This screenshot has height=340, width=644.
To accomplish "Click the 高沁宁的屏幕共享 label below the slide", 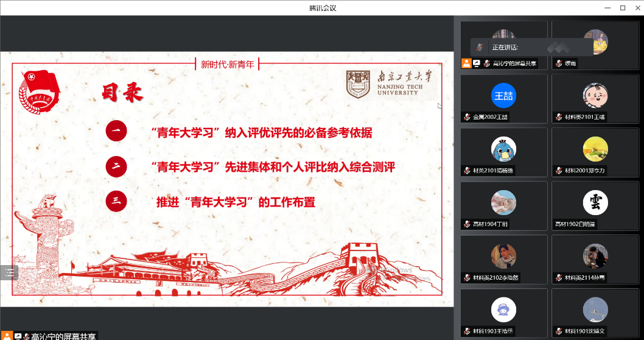I will (x=63, y=336).
